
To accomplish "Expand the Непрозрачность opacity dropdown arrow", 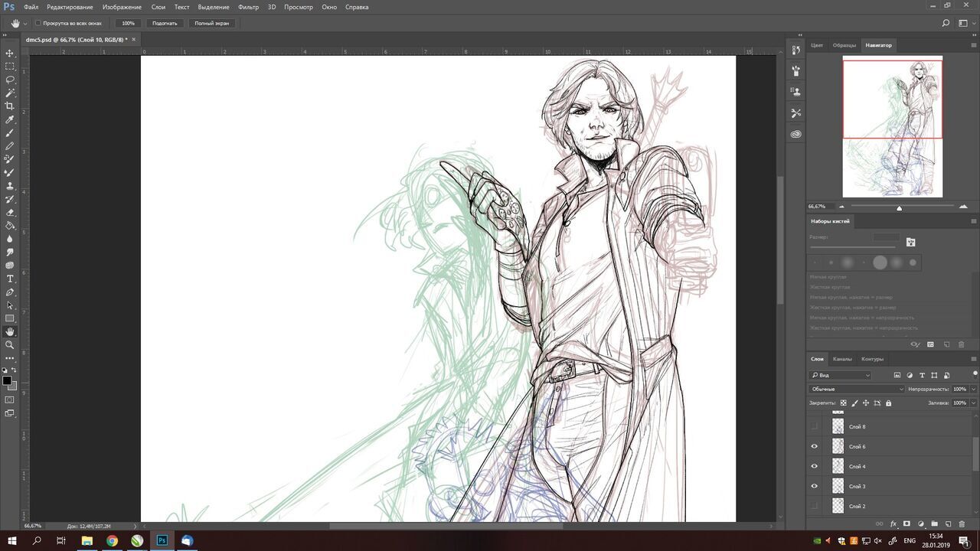I will tap(973, 389).
